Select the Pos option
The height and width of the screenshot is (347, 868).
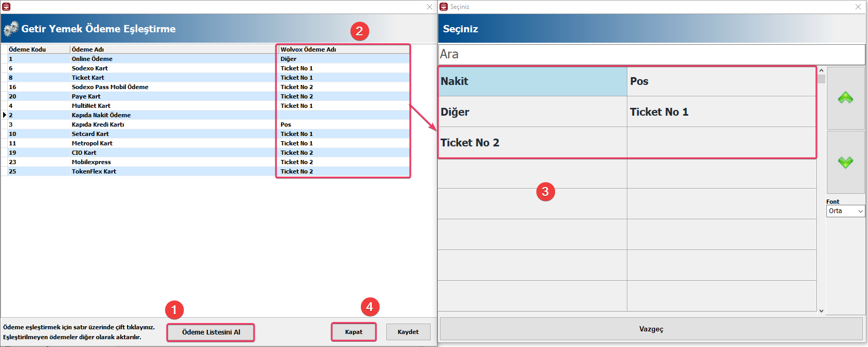721,81
